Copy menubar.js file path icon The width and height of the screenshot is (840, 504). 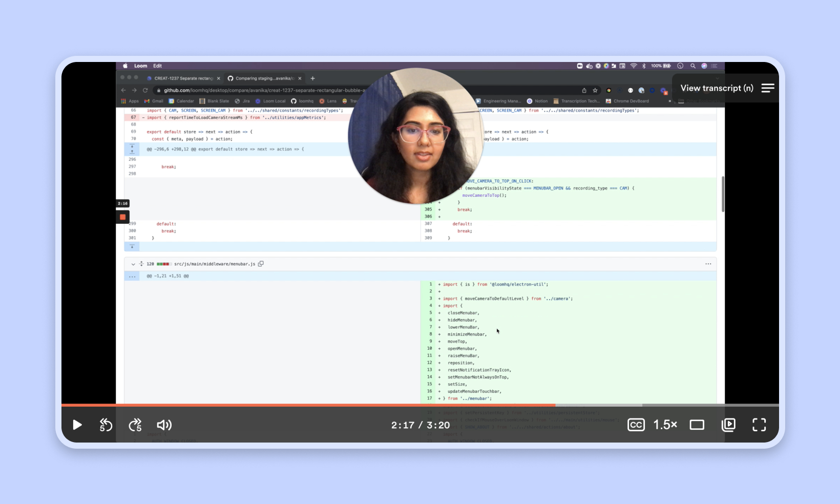click(261, 264)
